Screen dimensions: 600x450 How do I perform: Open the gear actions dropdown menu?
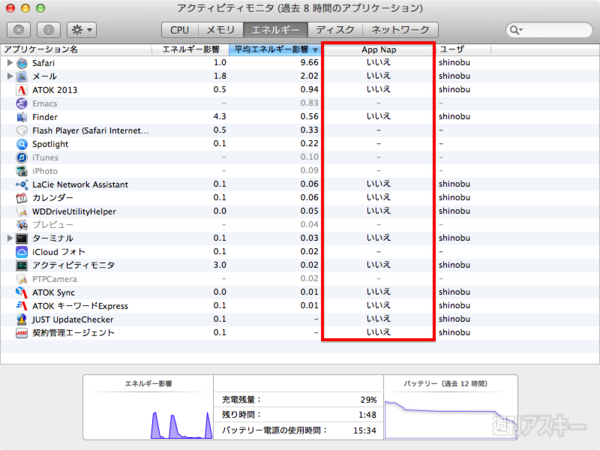point(82,30)
